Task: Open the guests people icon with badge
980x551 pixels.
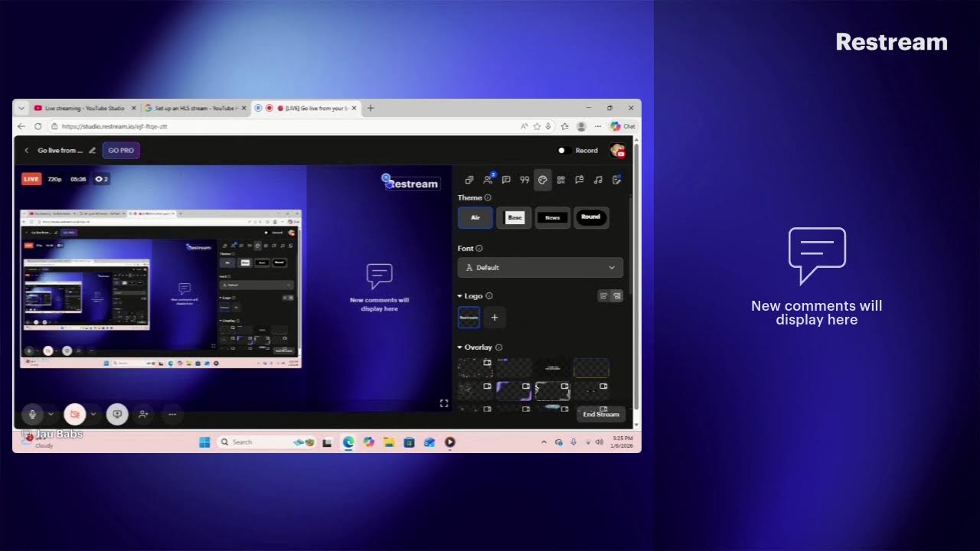Action: (x=488, y=180)
